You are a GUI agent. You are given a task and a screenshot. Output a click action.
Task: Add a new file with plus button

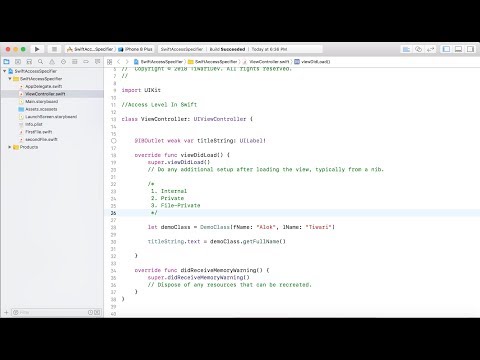pyautogui.click(x=6, y=312)
